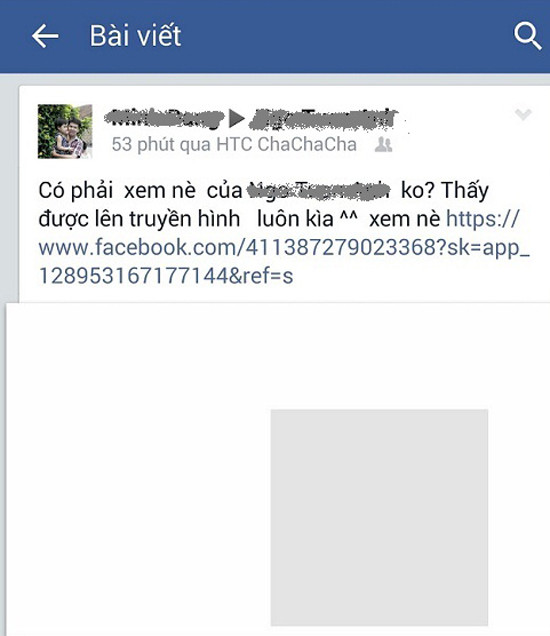Open the blurred poster name before the arrow

(x=164, y=118)
